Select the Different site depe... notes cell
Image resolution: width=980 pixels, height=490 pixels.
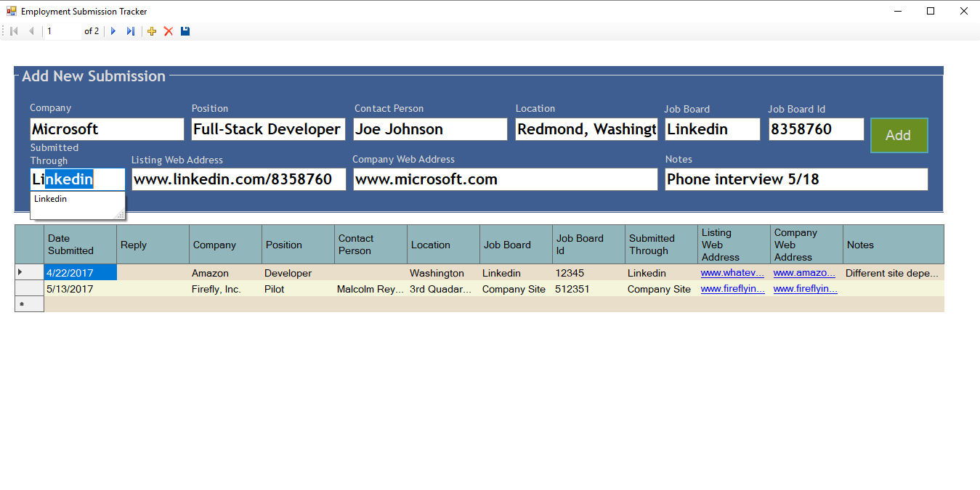894,273
